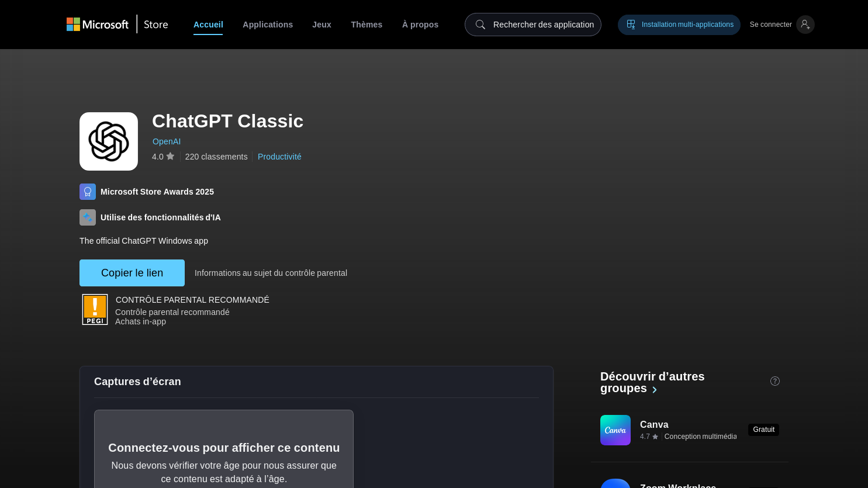
Task: Open the Thèmes tab
Action: pos(366,25)
